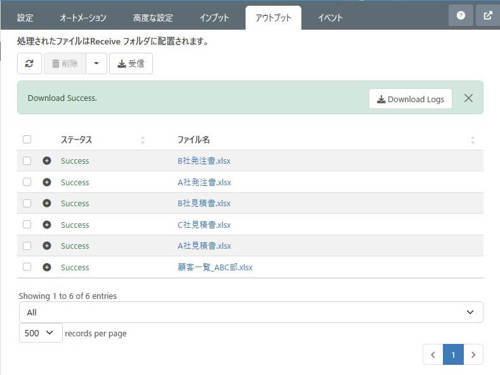
Task: Toggle the select-all header checkbox
Action: pyautogui.click(x=27, y=139)
